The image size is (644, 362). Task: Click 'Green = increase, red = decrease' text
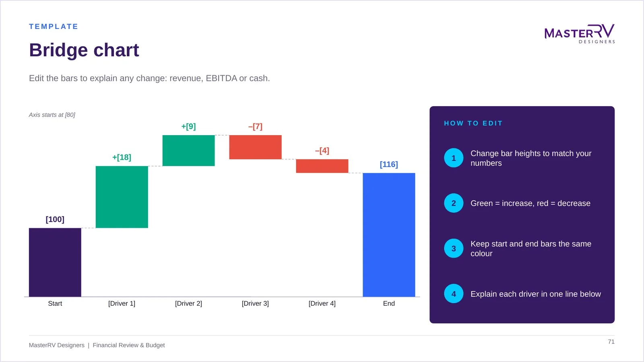[530, 203]
